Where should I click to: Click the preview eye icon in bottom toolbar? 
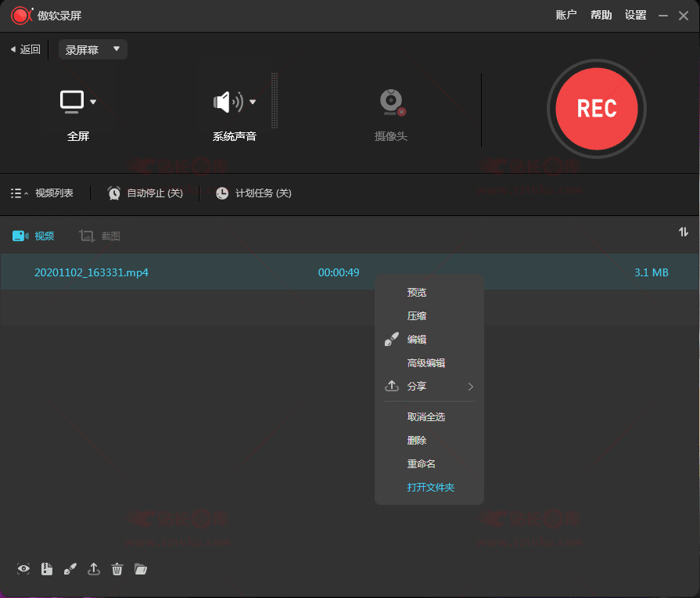click(x=23, y=569)
